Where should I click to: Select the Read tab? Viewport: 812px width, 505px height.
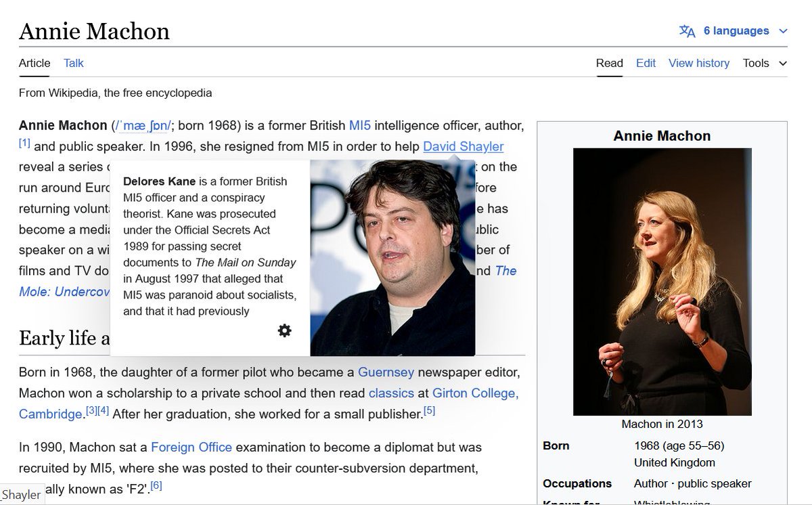coord(609,63)
